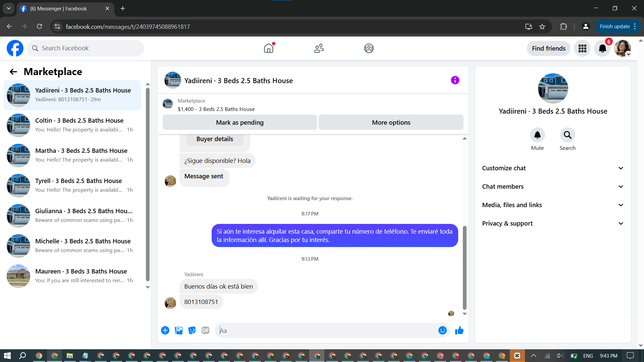The height and width of the screenshot is (362, 644).
Task: Expand Customize chat section
Action: pos(553,168)
